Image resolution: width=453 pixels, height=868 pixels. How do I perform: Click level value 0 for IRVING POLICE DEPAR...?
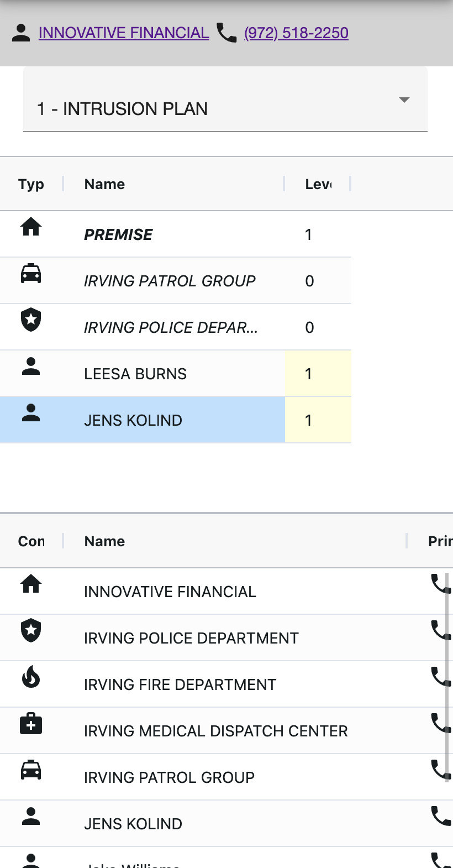(x=309, y=327)
